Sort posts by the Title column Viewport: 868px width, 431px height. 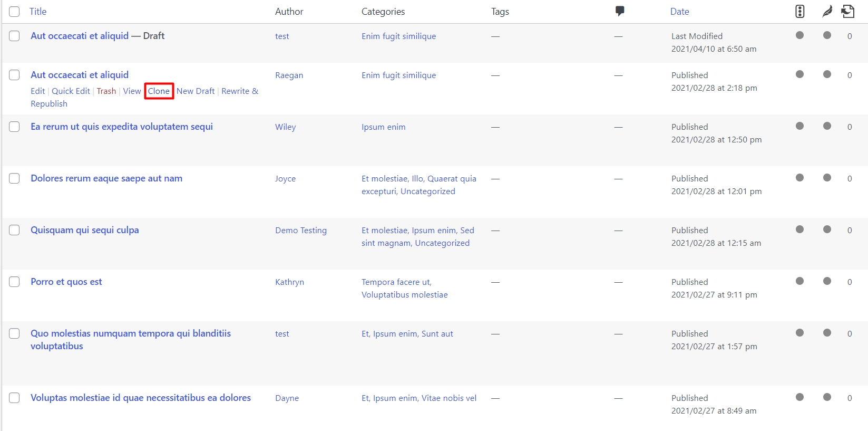[x=38, y=12]
